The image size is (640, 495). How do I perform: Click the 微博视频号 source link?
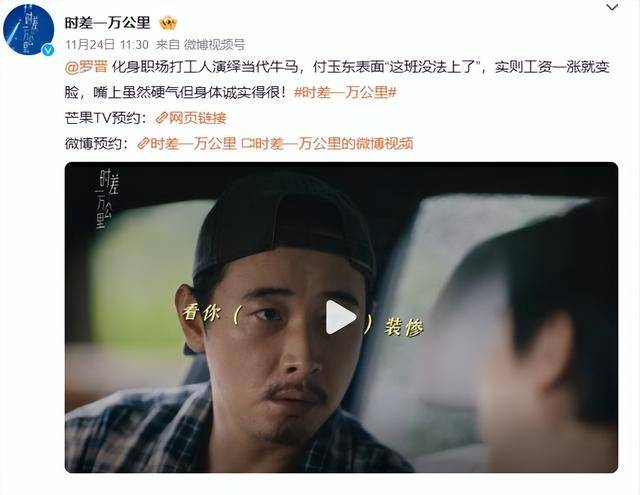[x=214, y=44]
